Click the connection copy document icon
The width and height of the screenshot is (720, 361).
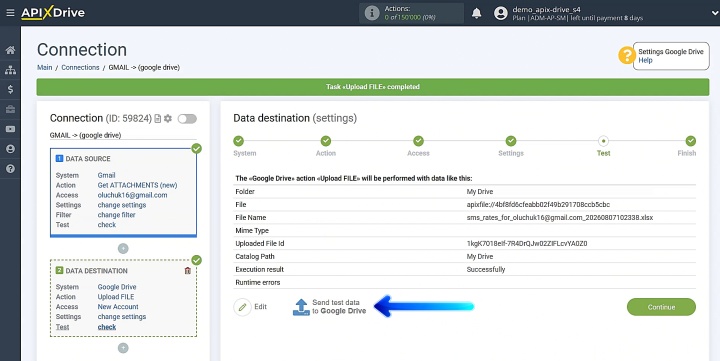(x=158, y=118)
